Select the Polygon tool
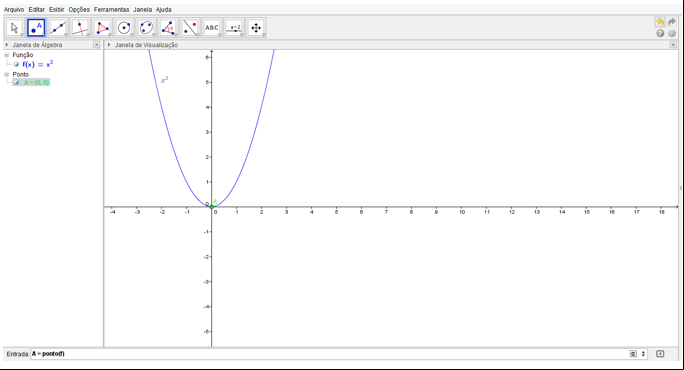The width and height of the screenshot is (684, 370). (103, 28)
